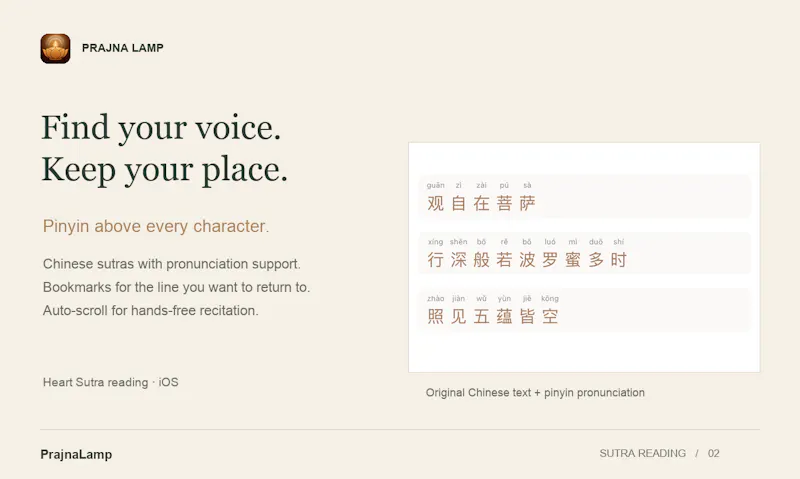
Task: Click the 'Keep your place.' headline
Action: click(165, 169)
